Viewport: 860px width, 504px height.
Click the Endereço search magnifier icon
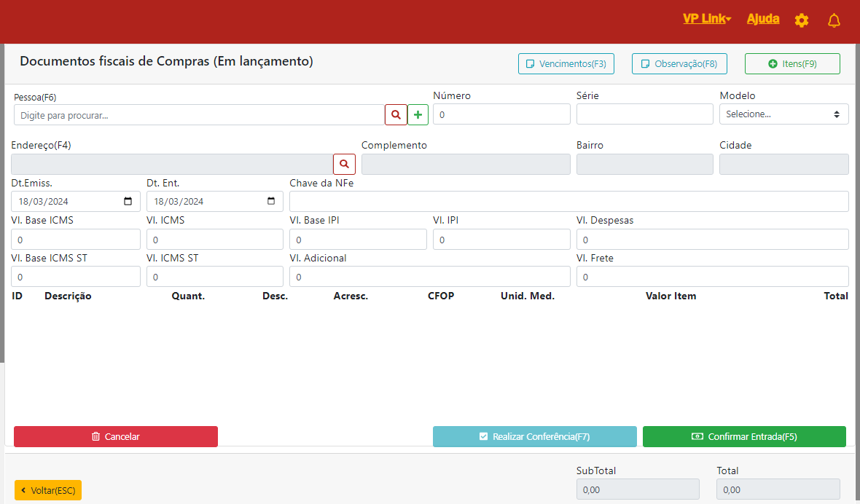click(x=344, y=164)
